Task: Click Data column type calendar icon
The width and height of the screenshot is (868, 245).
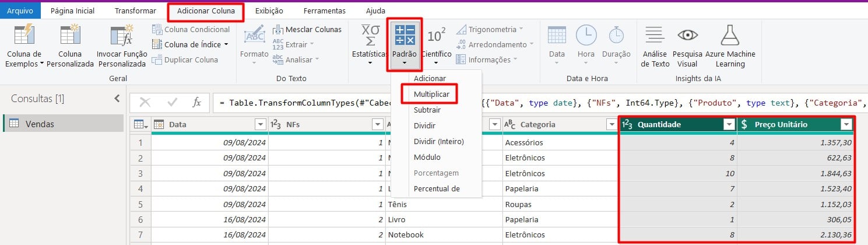Action: [159, 124]
